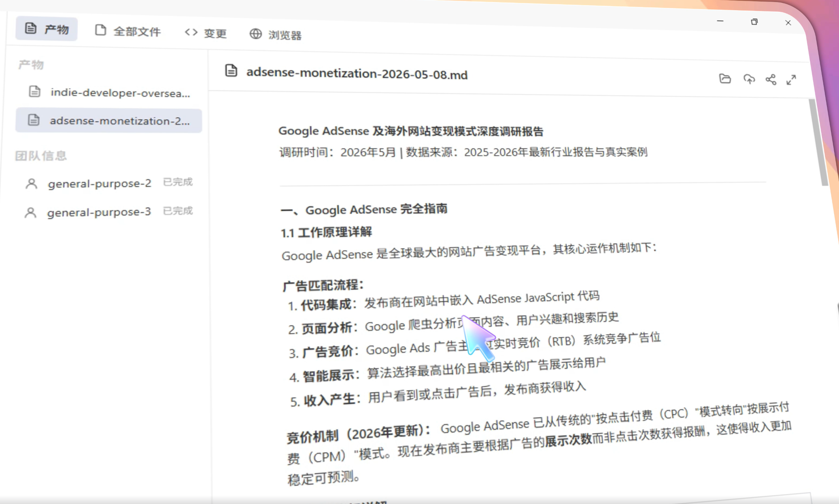Click the sidebar section label "团队信息"
839x504 pixels.
pyautogui.click(x=41, y=156)
